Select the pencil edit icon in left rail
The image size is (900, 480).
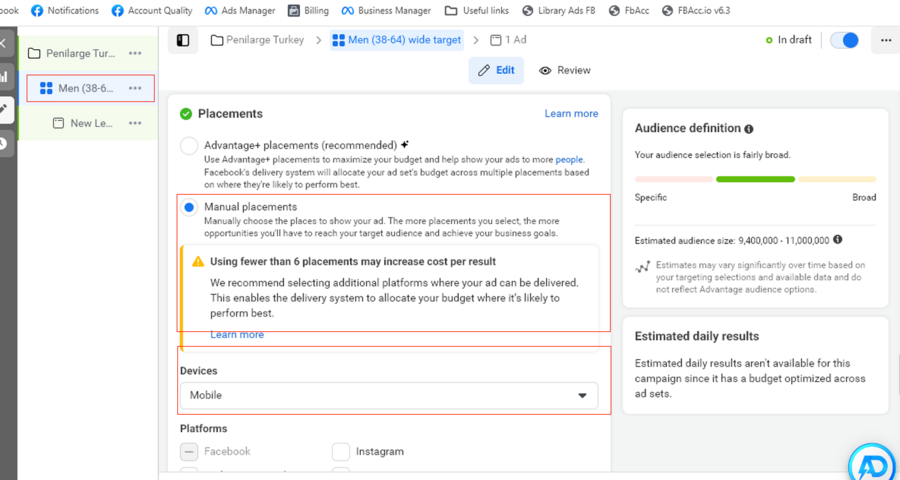coord(4,110)
